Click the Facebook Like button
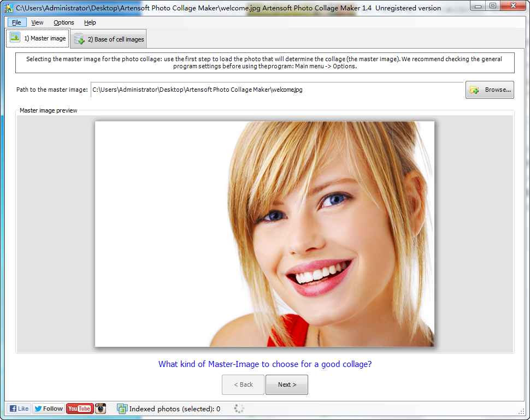 (x=19, y=409)
